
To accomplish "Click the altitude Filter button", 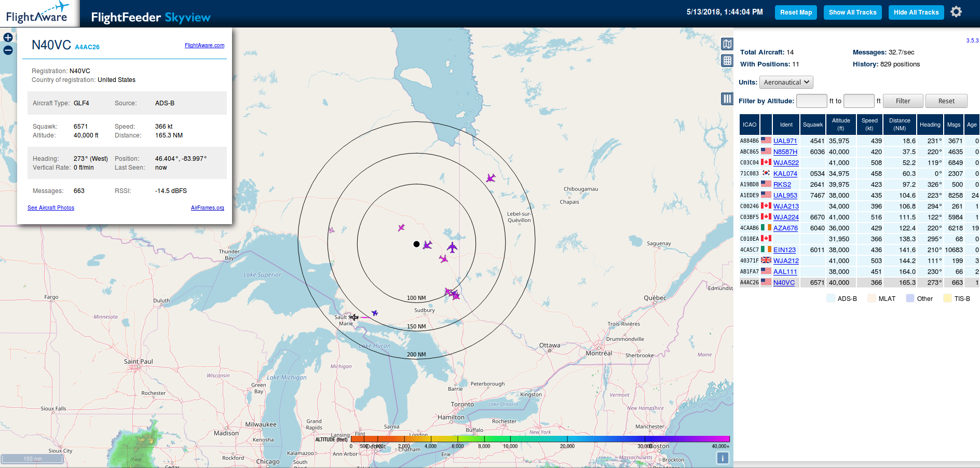I will pos(903,101).
